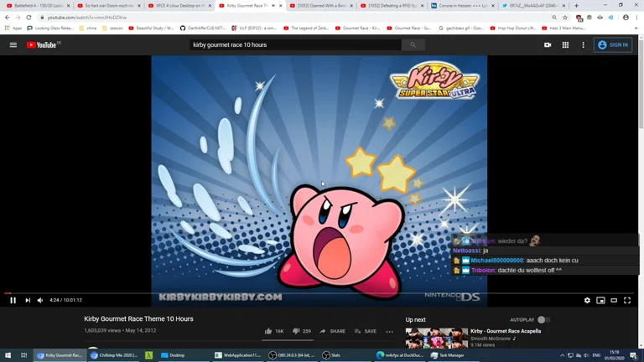Mute the video volume speaker icon
The width and height of the screenshot is (644, 362).
(40, 300)
